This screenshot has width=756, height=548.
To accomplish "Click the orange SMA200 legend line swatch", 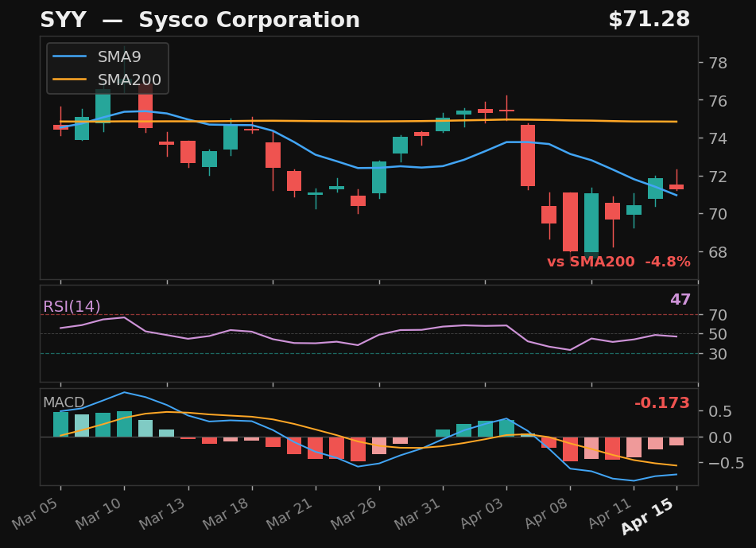I will click(x=69, y=80).
